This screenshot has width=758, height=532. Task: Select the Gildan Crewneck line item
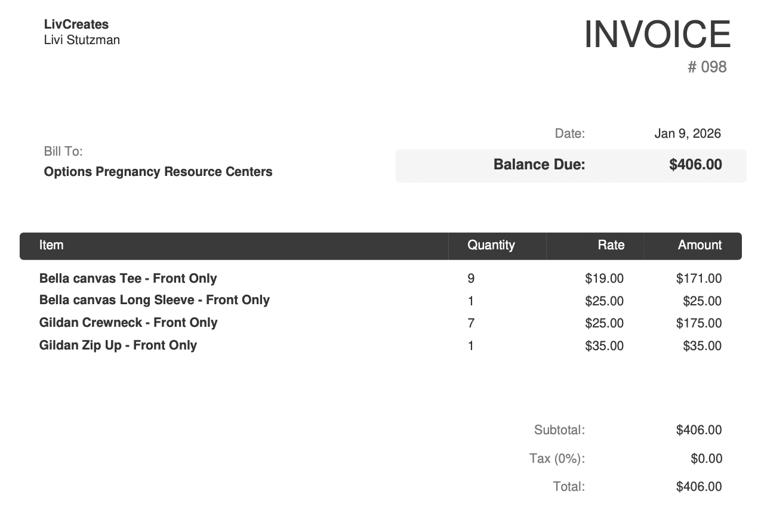(128, 323)
